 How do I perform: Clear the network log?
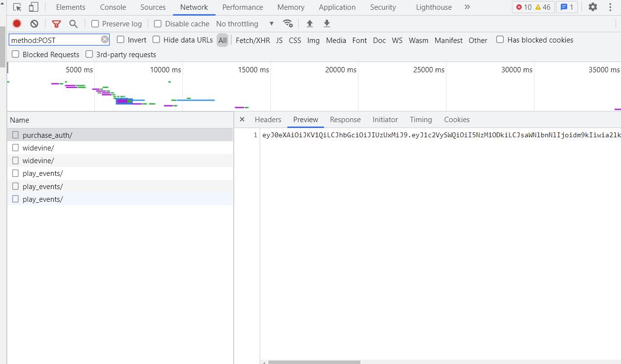34,23
